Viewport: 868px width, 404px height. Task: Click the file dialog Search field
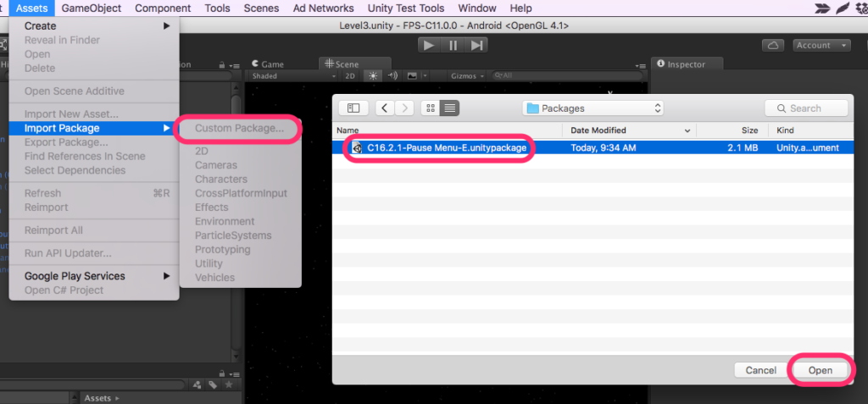click(x=806, y=108)
